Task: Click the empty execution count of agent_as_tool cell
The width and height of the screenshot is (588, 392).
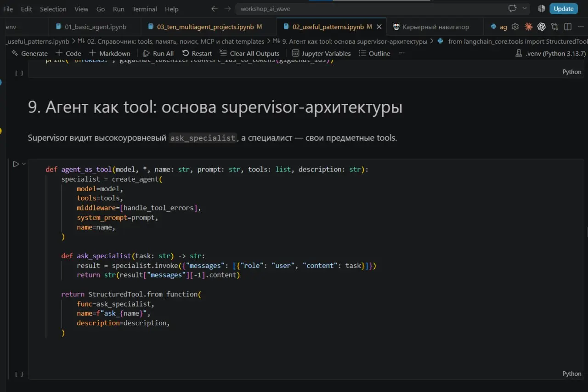Action: pos(19,374)
